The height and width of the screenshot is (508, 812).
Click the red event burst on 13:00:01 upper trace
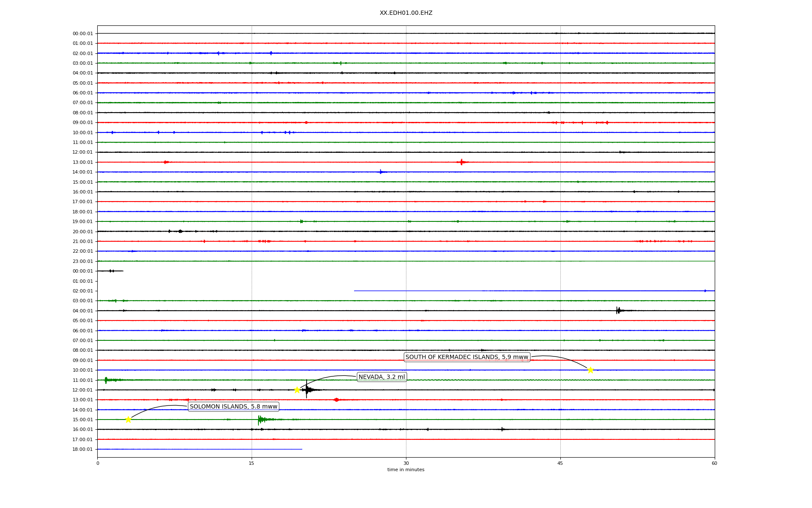click(461, 162)
